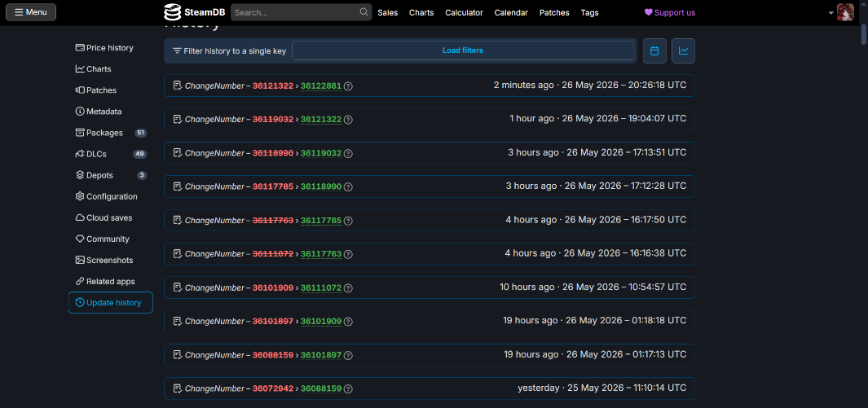
Task: Open changelist link 36088159 in green
Action: coord(321,388)
